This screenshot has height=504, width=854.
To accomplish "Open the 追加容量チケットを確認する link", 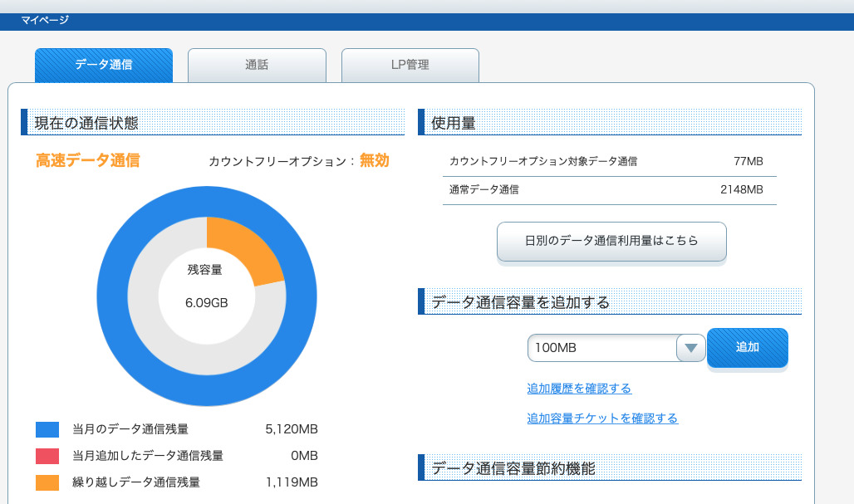I will 602,418.
